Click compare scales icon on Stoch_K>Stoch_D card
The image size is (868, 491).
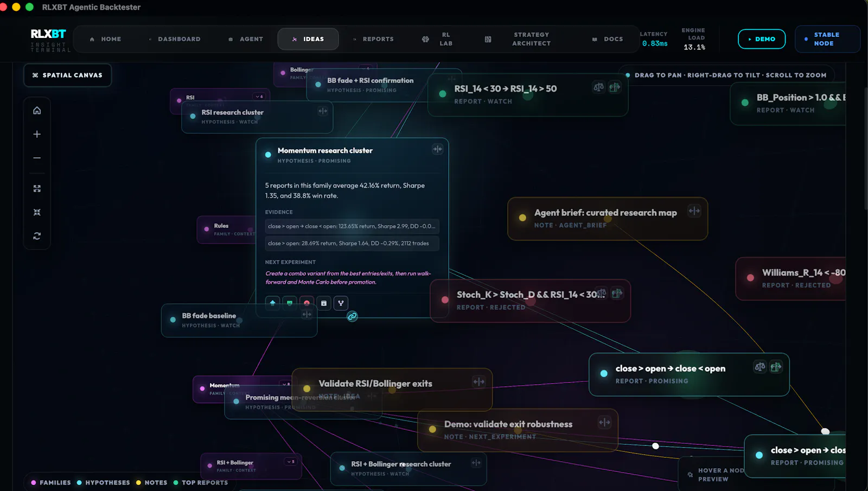(601, 294)
